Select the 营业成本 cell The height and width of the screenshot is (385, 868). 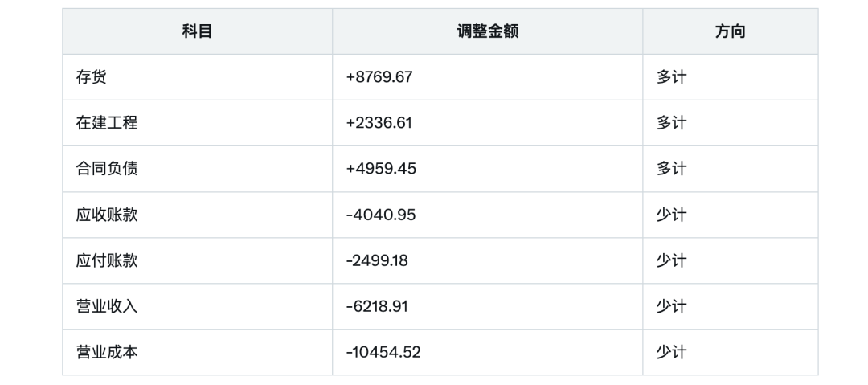coord(107,352)
